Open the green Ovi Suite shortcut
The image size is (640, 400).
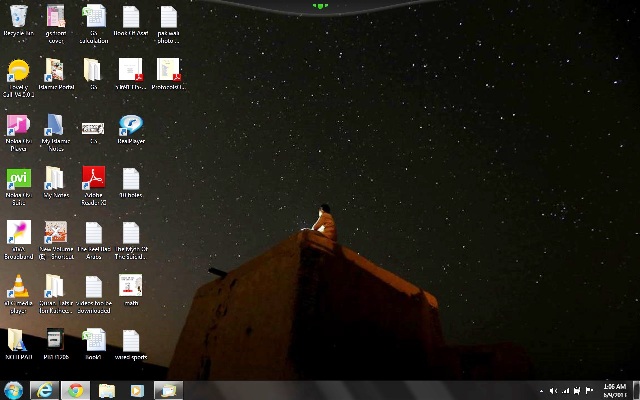tap(18, 178)
